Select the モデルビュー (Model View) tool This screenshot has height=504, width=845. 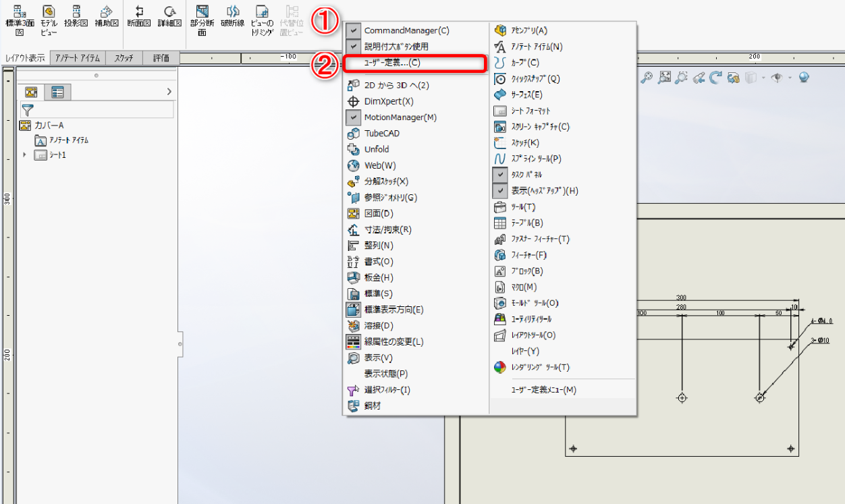point(49,18)
